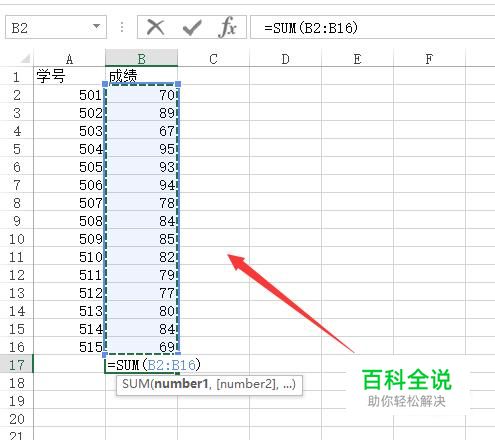The width and height of the screenshot is (495, 440).
Task: Click cell with student number 508
Action: pyautogui.click(x=69, y=221)
